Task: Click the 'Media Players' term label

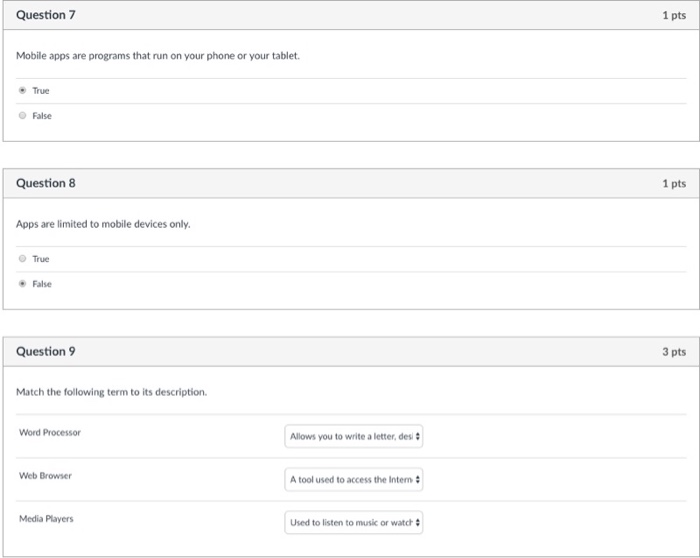Action: click(46, 519)
